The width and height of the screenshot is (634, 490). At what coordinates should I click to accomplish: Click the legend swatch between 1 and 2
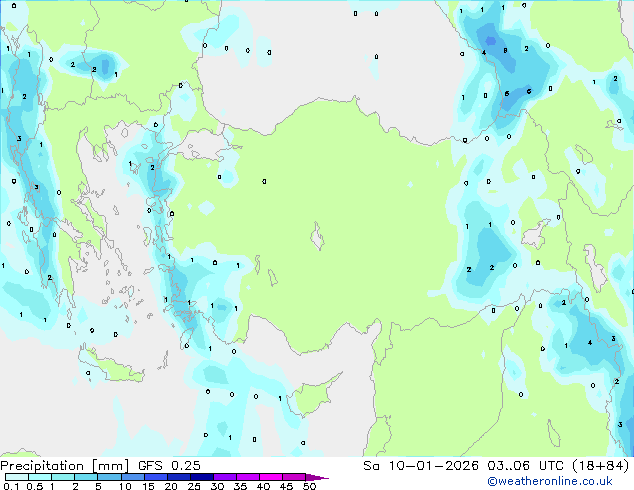click(x=63, y=477)
